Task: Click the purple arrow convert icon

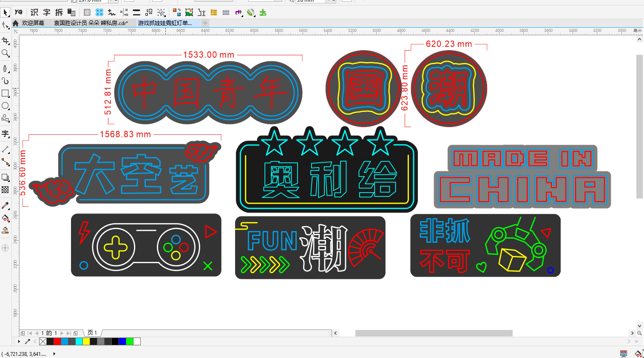Action: (238, 12)
